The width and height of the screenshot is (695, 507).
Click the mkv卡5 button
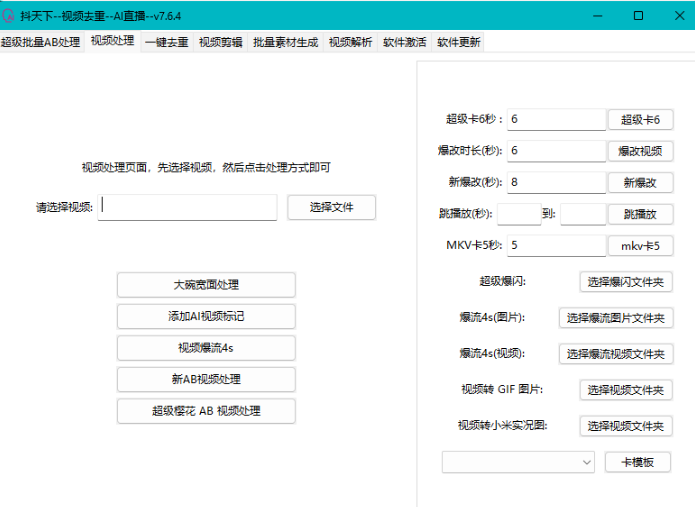click(640, 246)
